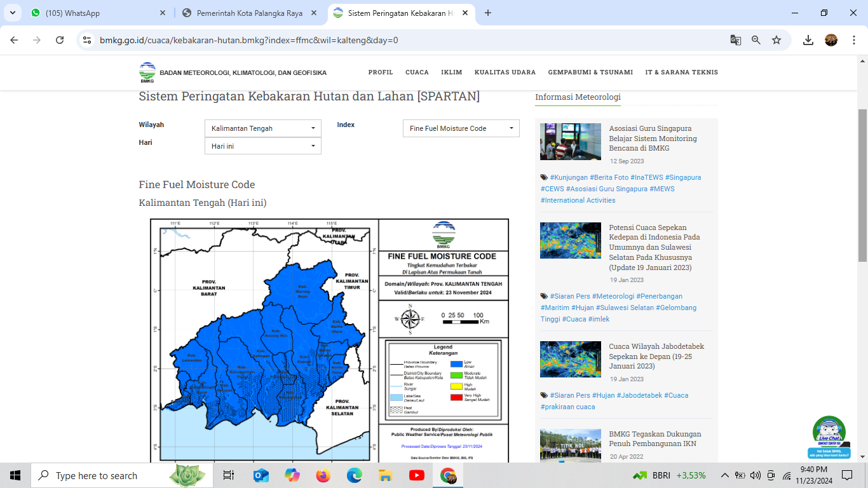Open Firefox from the taskbar
This screenshot has height=488, width=868.
[323, 475]
